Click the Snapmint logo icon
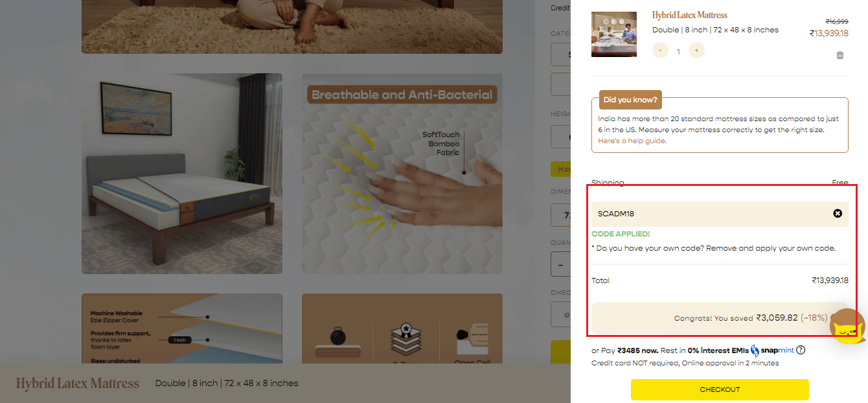 [755, 351]
